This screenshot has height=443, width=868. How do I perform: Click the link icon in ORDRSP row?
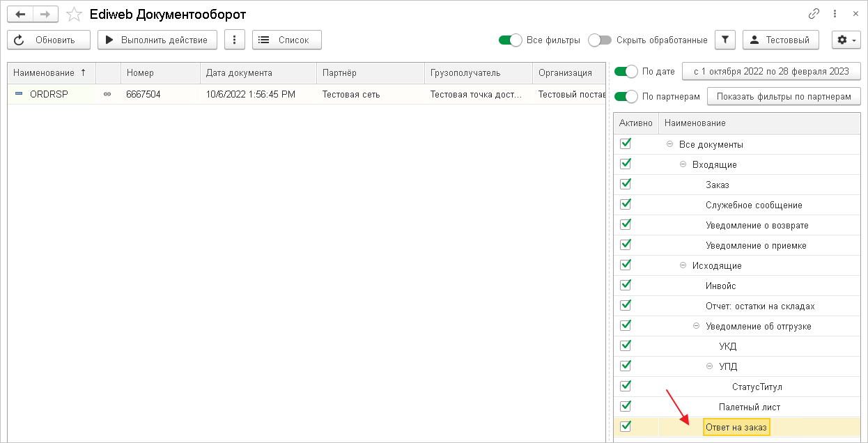click(x=107, y=94)
